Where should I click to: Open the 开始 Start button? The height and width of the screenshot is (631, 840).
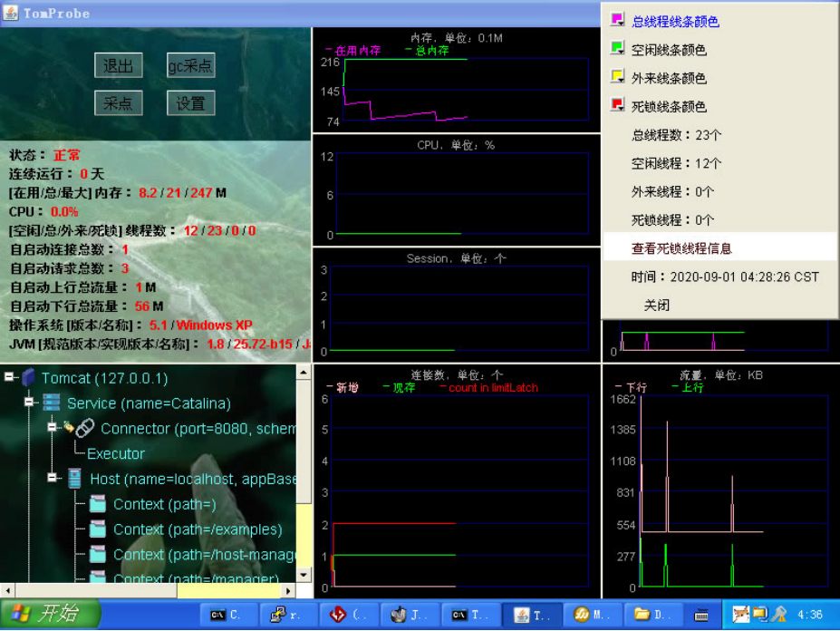coord(51,613)
